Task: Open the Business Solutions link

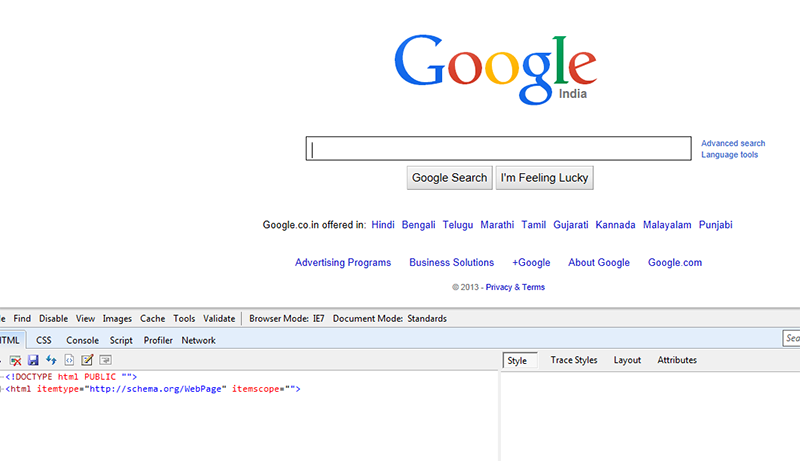Action: click(452, 263)
